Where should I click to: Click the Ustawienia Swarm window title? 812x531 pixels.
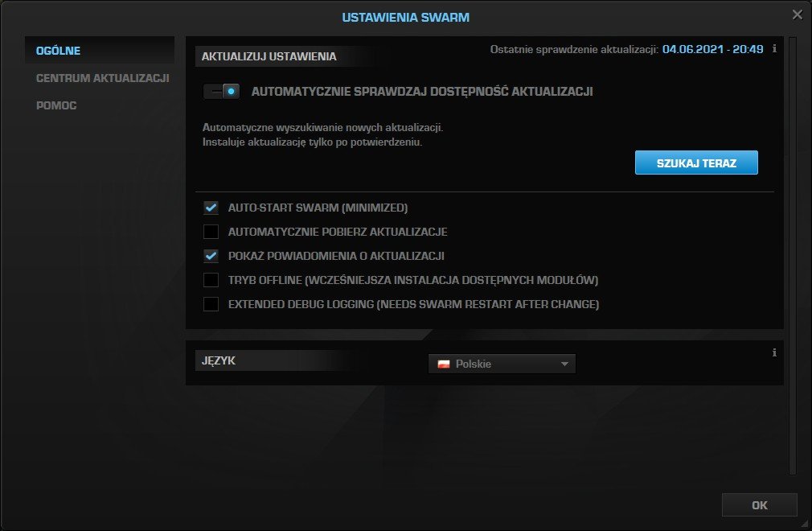tap(405, 17)
